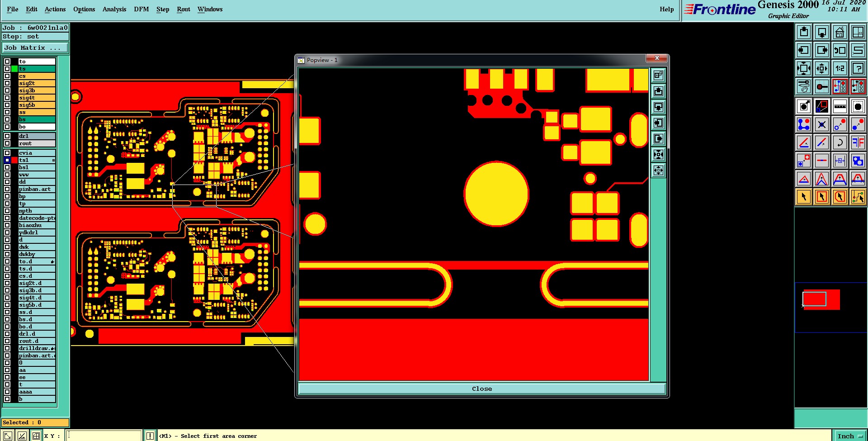Select the 1:2 scale view icon
The width and height of the screenshot is (868, 441).
840,68
